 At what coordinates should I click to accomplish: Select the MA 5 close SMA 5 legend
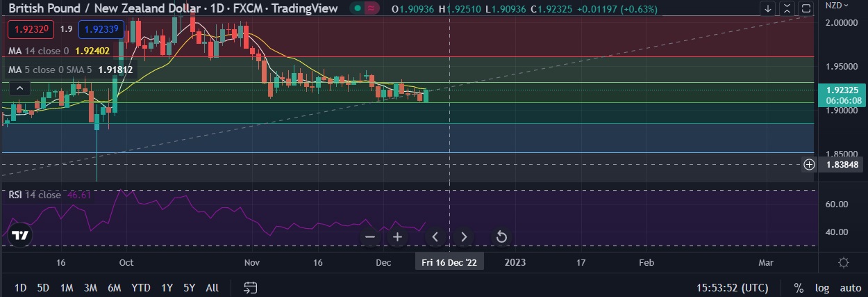[x=50, y=70]
